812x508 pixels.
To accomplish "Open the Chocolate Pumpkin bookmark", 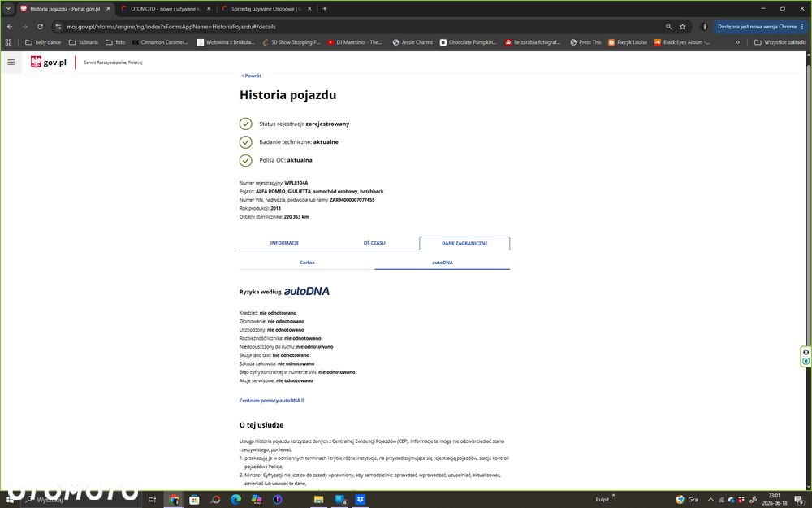I will (x=469, y=42).
